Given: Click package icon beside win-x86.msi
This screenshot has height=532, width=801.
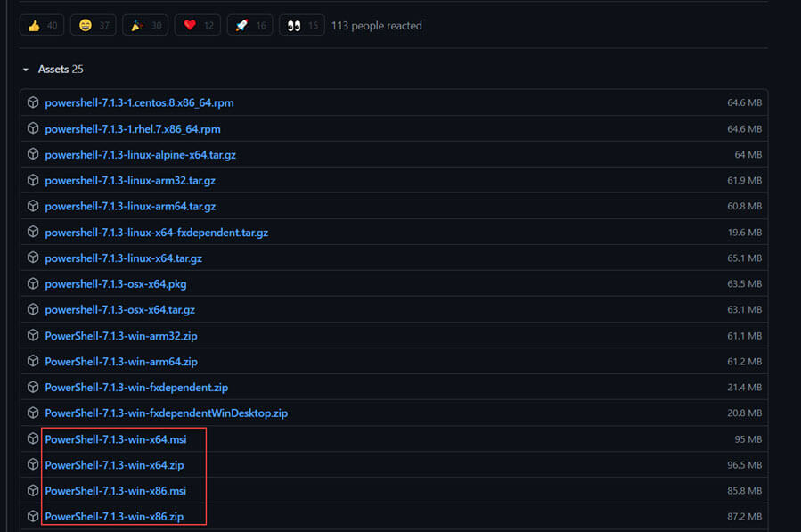Looking at the screenshot, I should click(x=33, y=490).
